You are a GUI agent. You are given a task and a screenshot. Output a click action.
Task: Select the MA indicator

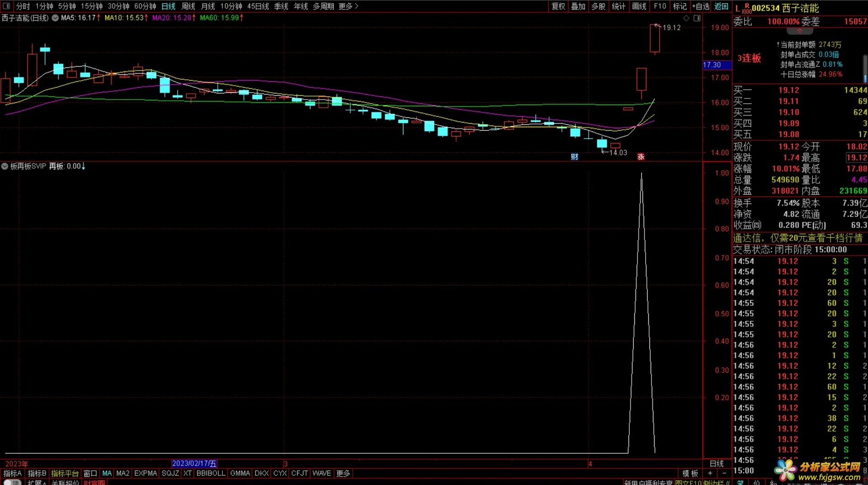pyautogui.click(x=107, y=473)
